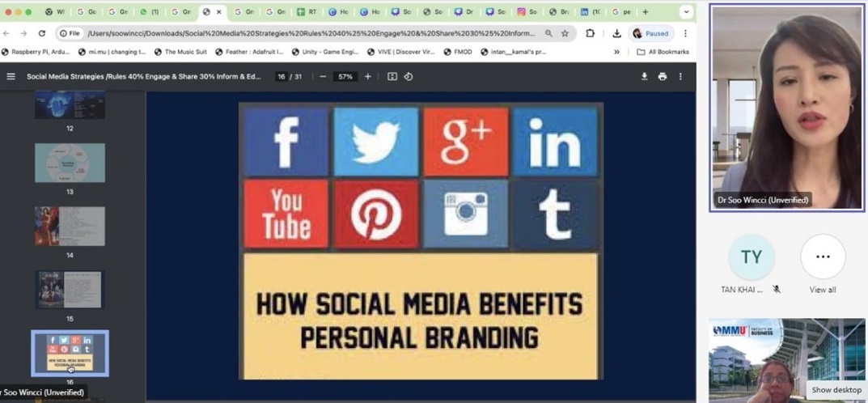
Task: Click the LinkedIn icon on the slide
Action: point(555,142)
